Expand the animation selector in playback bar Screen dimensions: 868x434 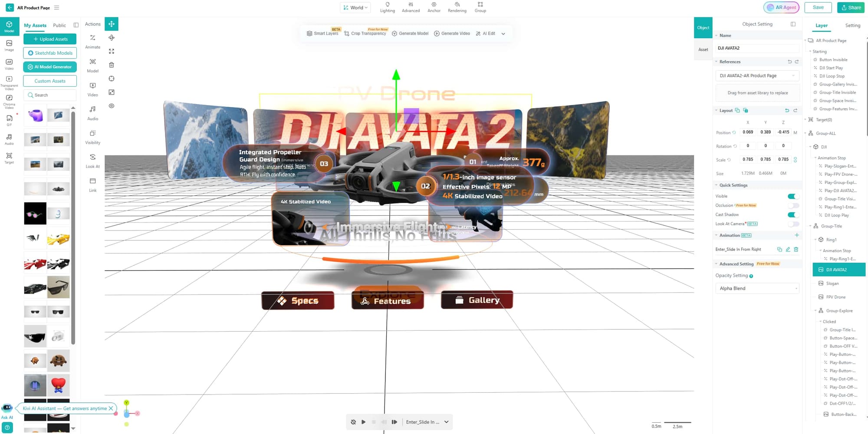tap(446, 422)
